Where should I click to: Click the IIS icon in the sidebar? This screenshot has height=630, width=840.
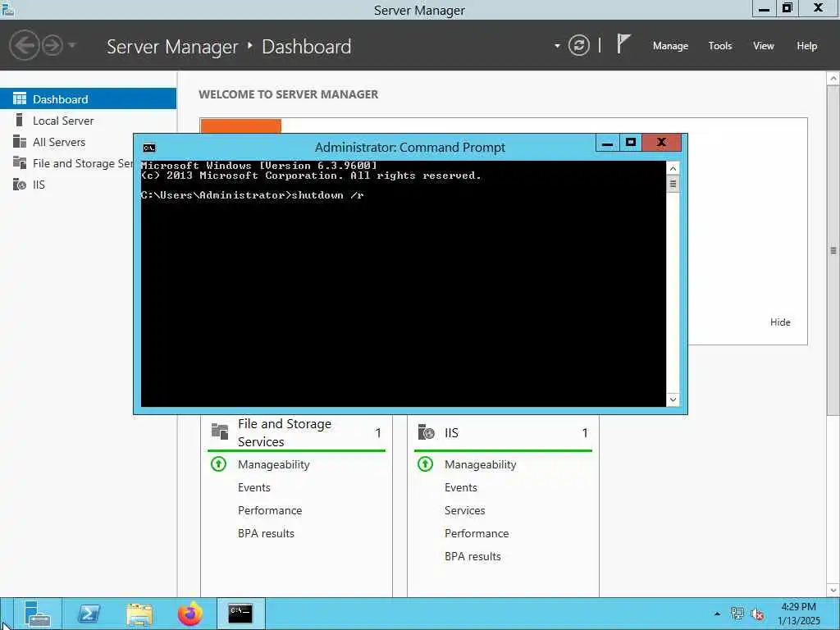click(x=20, y=185)
